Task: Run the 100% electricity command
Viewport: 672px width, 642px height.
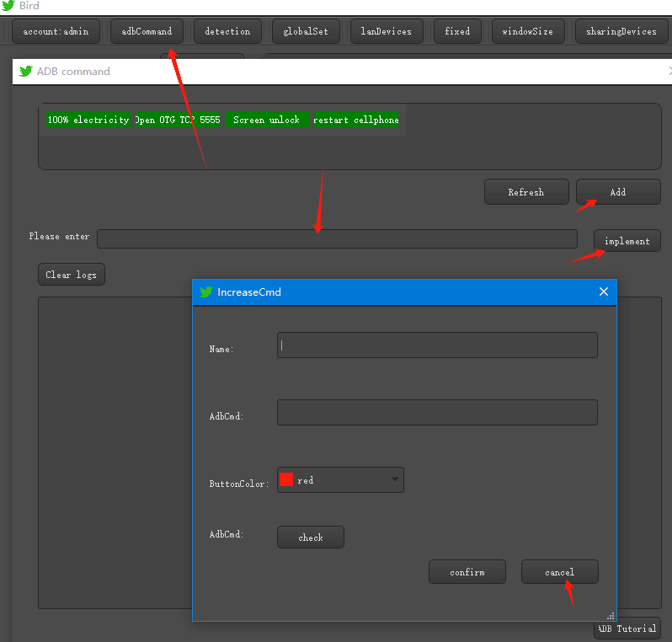Action: [x=88, y=120]
